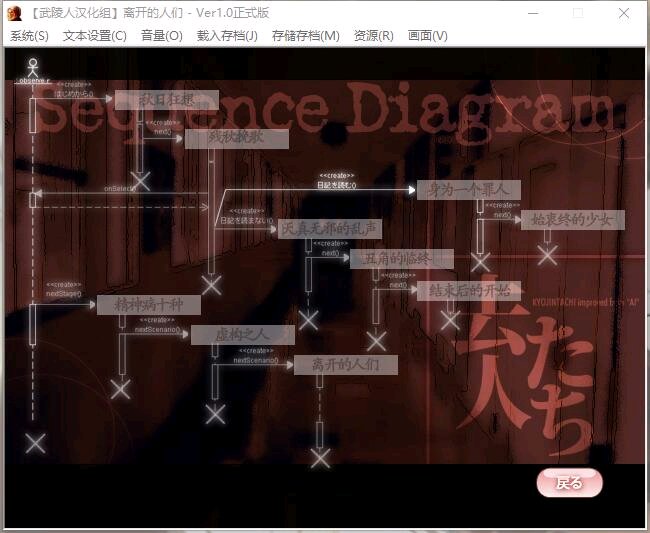Image resolution: width=650 pixels, height=533 pixels.
Task: Select the 身为一个罪人 scenario box
Action: click(x=469, y=190)
